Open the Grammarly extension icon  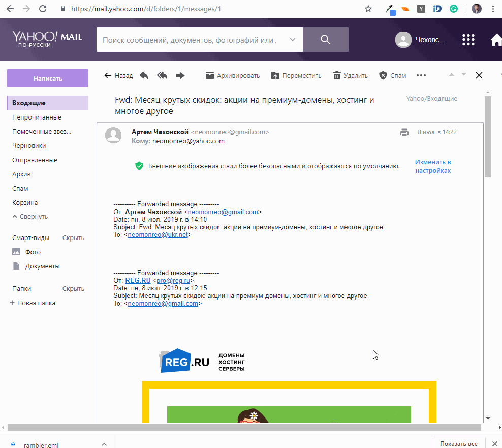coord(453,9)
